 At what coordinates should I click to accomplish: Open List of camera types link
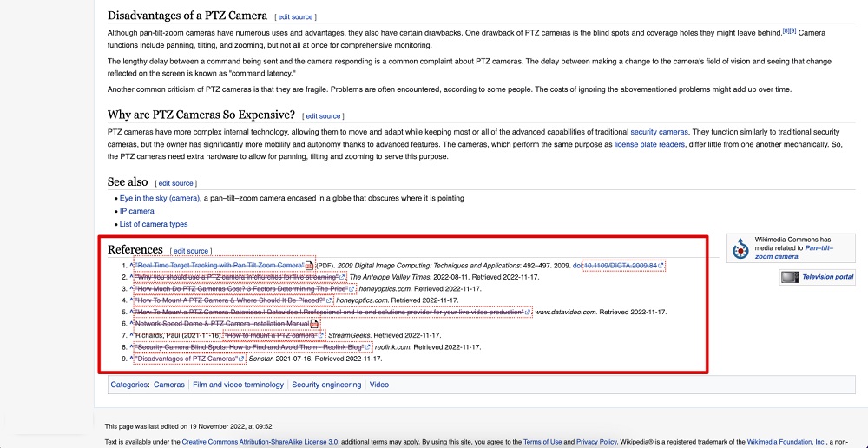coord(154,224)
